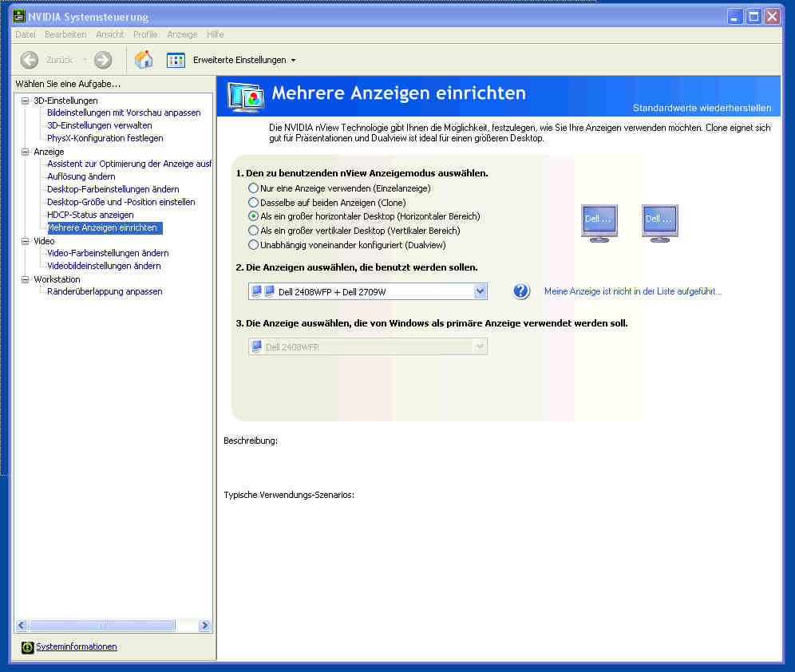Image resolution: width=795 pixels, height=672 pixels.
Task: Open the Bearbeiten menu
Action: click(x=65, y=34)
